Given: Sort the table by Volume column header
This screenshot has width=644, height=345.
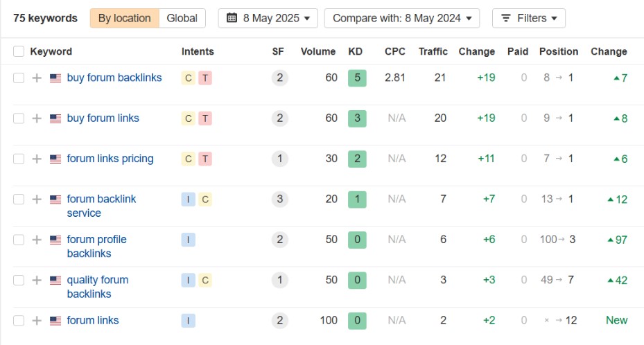Looking at the screenshot, I should click(318, 51).
